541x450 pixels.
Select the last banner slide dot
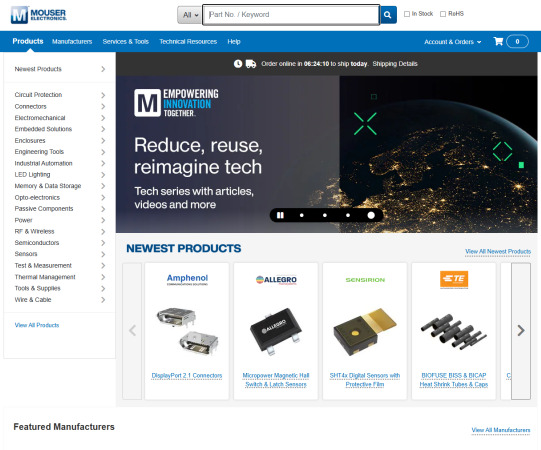(x=371, y=215)
